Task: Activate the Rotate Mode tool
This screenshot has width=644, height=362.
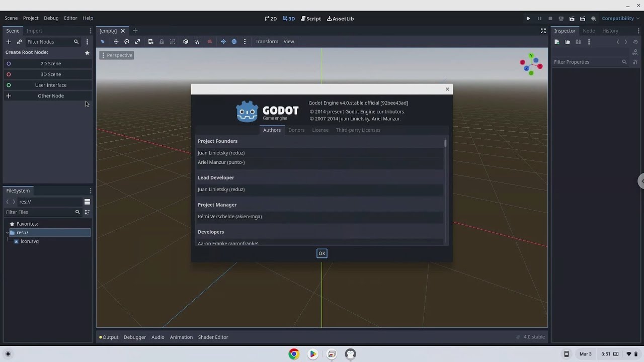Action: tap(127, 42)
